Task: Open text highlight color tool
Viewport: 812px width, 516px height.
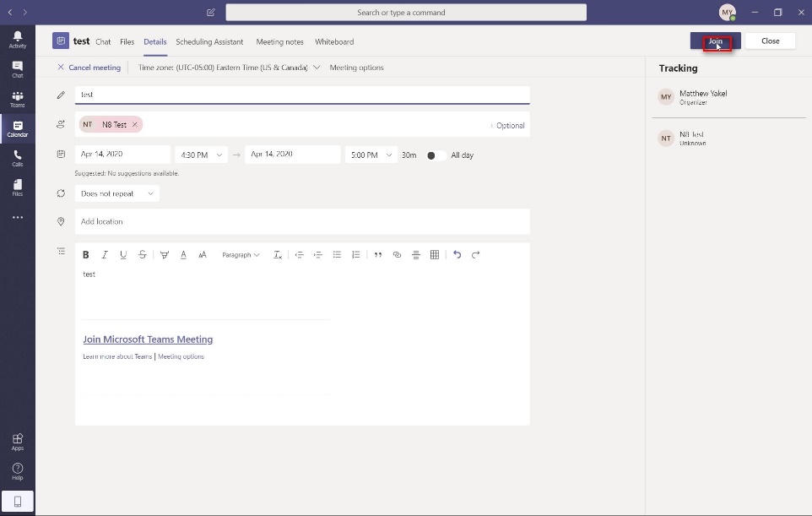Action: (x=164, y=254)
